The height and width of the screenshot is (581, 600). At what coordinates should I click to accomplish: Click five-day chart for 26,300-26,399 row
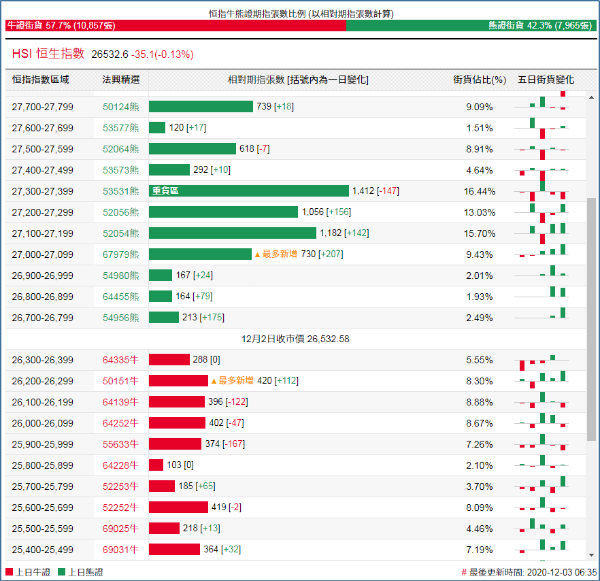[541, 362]
